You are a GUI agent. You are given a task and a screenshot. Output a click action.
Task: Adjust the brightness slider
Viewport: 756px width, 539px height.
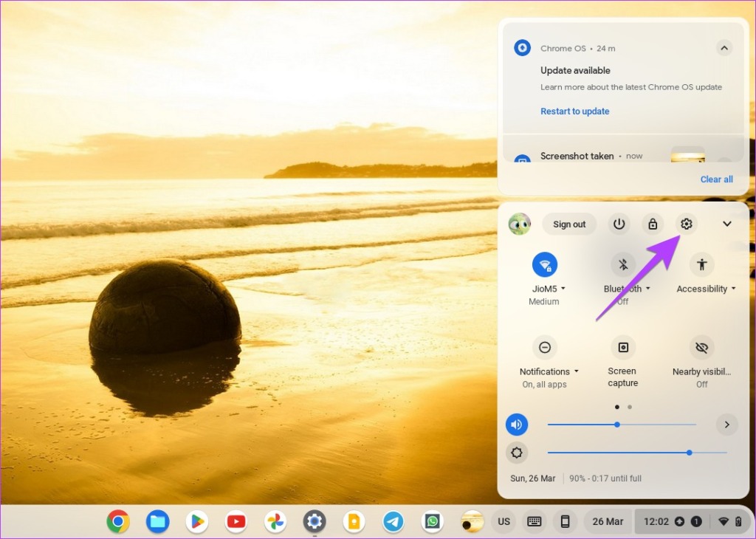689,453
